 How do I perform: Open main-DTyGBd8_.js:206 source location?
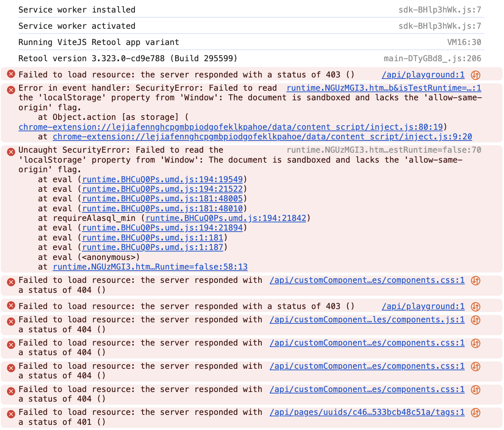(432, 59)
